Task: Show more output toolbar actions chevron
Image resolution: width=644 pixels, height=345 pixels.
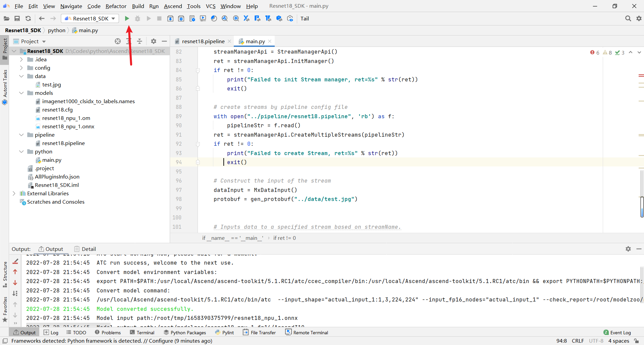Action: point(15,323)
